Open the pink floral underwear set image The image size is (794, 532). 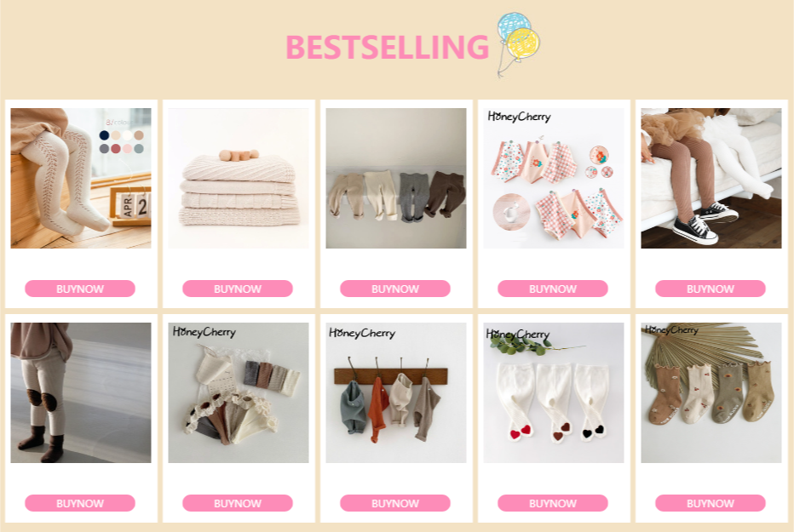[x=554, y=178]
